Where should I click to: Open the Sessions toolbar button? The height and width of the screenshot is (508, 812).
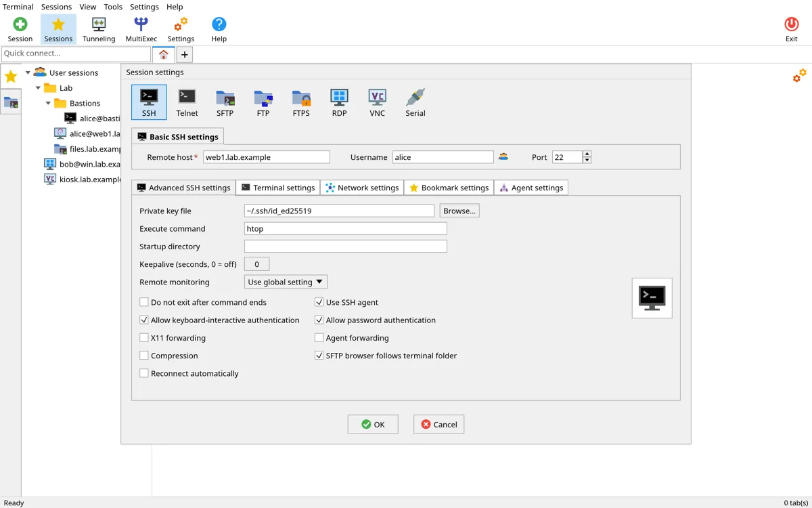pos(58,29)
